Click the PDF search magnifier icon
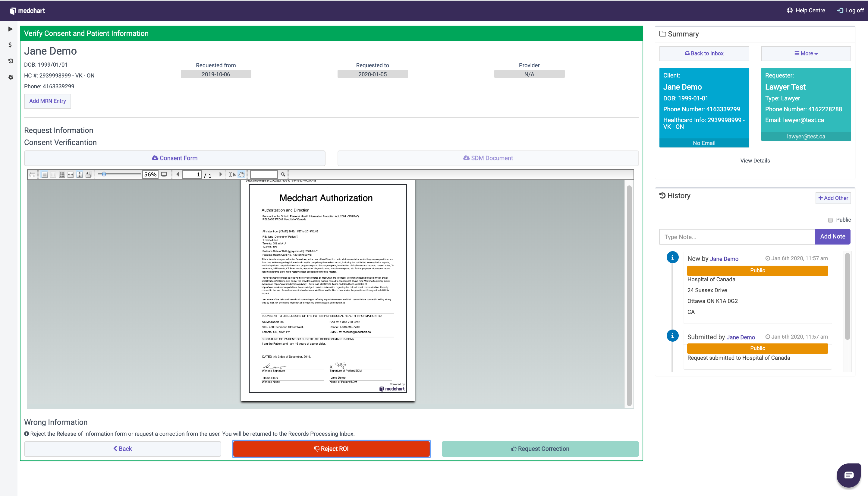Screen dimensions: 868x496 pyautogui.click(x=283, y=174)
